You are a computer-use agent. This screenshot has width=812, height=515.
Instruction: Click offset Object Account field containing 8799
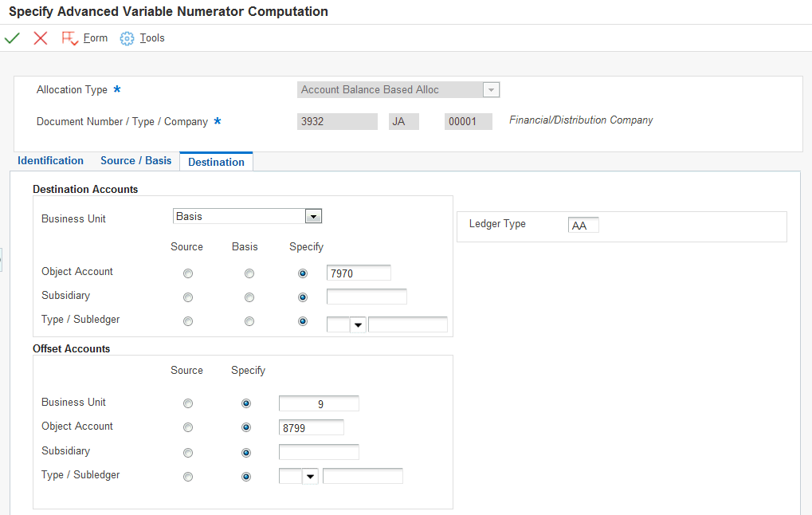coord(311,428)
